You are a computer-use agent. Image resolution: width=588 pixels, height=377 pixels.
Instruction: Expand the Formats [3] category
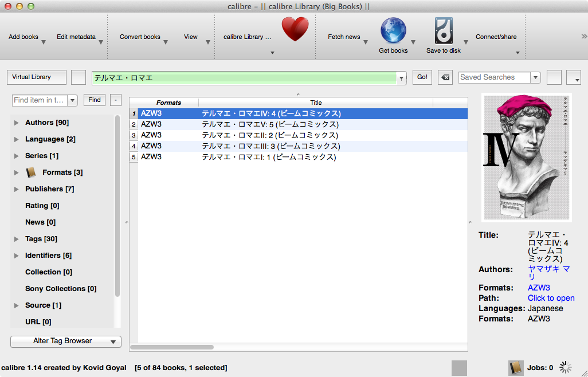[17, 172]
